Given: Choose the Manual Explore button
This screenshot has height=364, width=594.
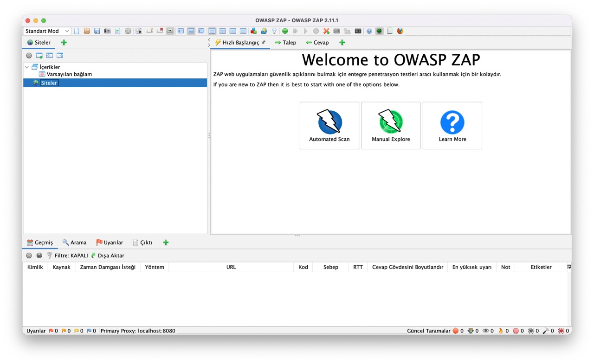Looking at the screenshot, I should click(391, 126).
